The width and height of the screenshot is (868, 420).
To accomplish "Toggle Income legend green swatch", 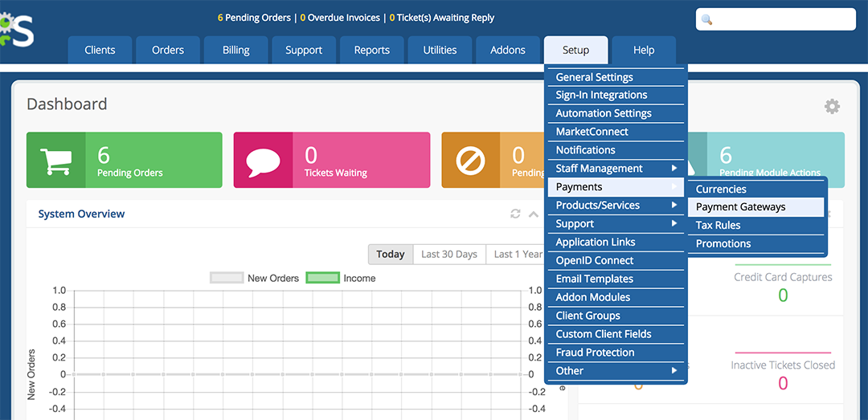I will pyautogui.click(x=323, y=278).
